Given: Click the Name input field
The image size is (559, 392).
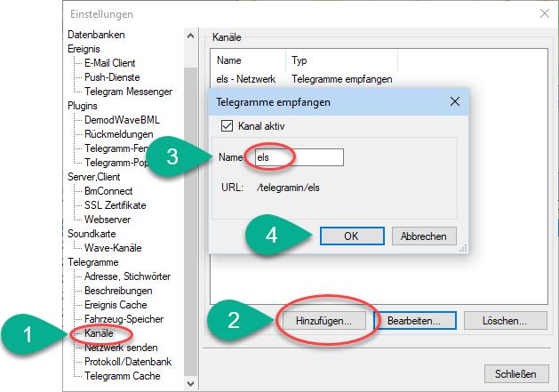Looking at the screenshot, I should [298, 157].
